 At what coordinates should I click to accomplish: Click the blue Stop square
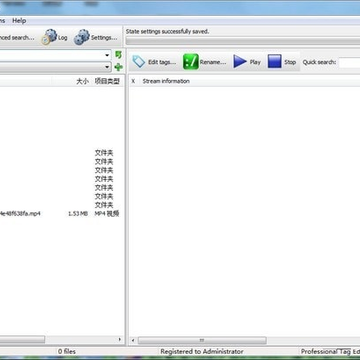274,62
